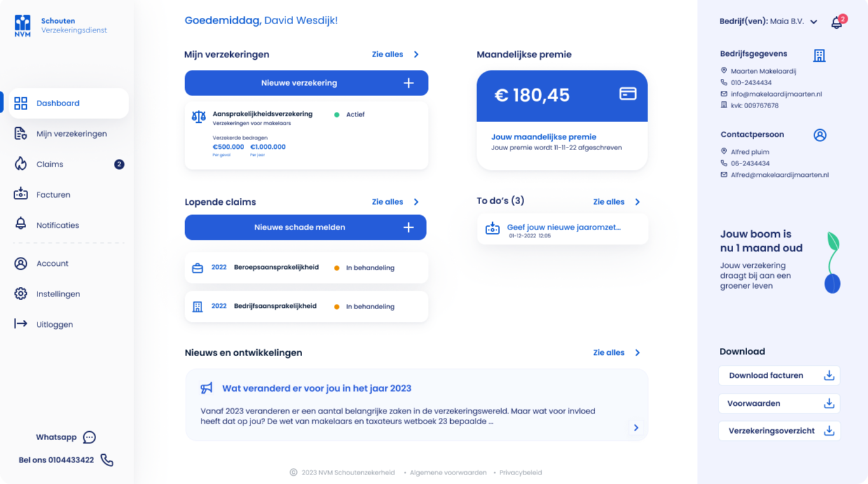The width and height of the screenshot is (868, 484).
Task: Click the scales icon on Aansprakelijkheidsverzekering card
Action: [x=198, y=116]
